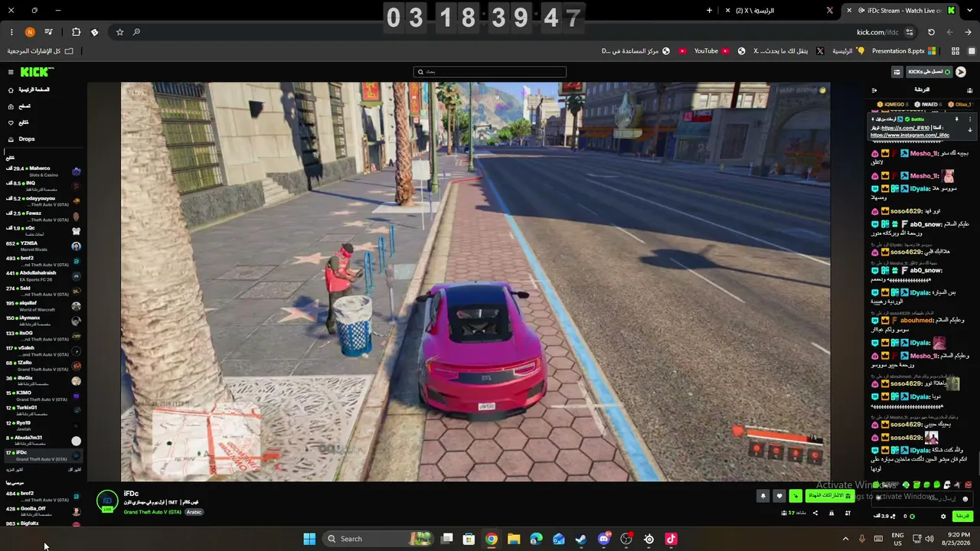Collapse the chat panel with the arrow icon
Viewport: 980px width, 551px height.
[874, 90]
